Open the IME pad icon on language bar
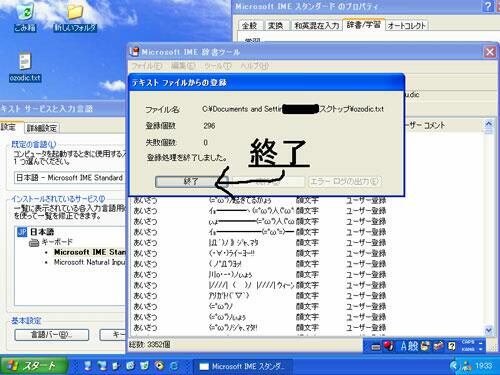This screenshot has height=375, width=500. pyautogui.click(x=425, y=346)
